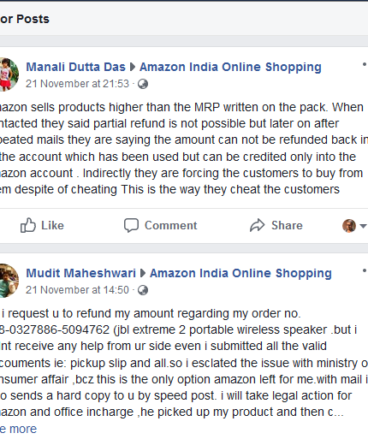Open Amazon India Online Shopping page from the second post

(x=241, y=274)
